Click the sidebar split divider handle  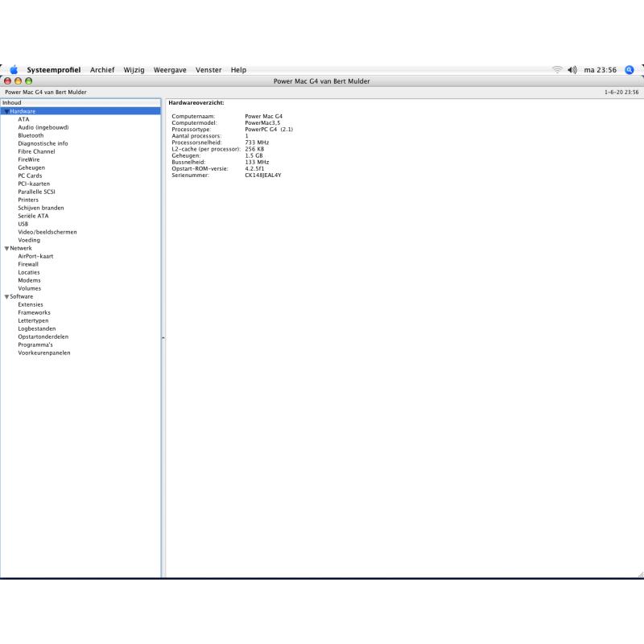(163, 338)
